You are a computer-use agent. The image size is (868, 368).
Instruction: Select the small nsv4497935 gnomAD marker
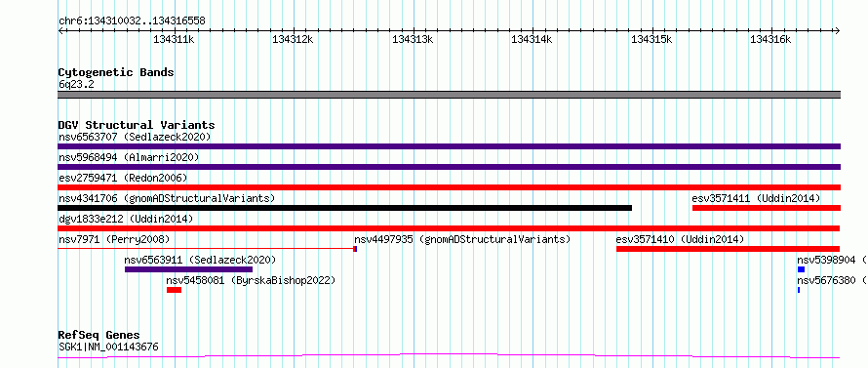355,249
